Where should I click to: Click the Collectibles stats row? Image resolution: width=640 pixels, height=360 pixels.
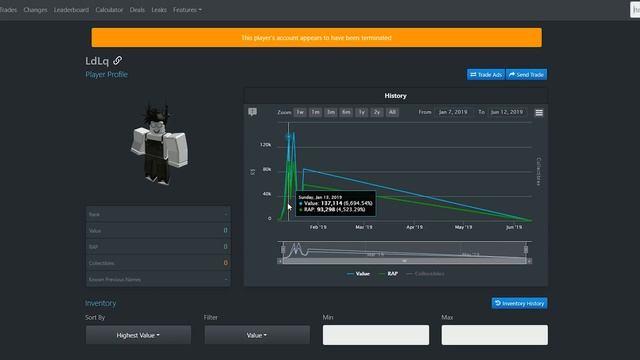(x=158, y=263)
